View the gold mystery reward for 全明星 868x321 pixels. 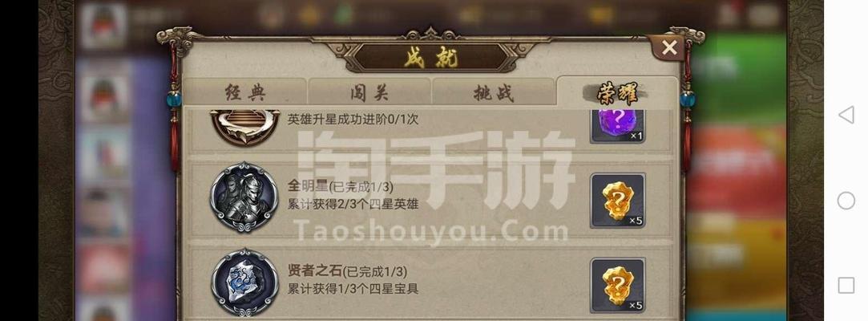618,201
